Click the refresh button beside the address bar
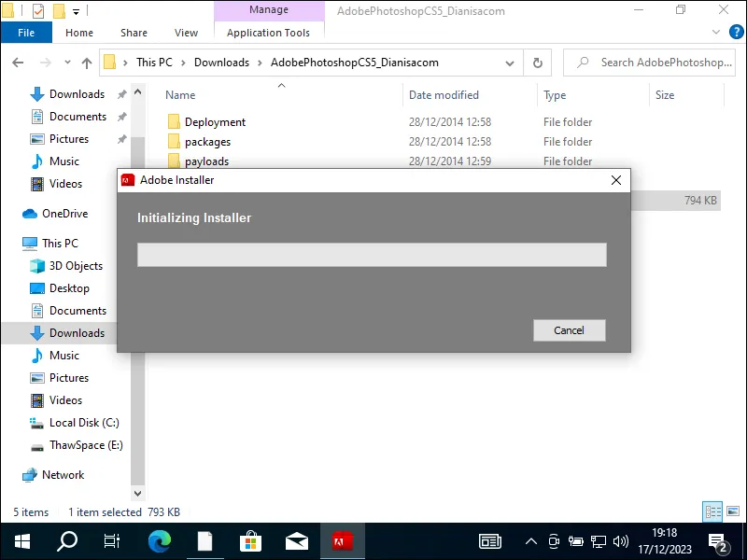 click(x=537, y=63)
